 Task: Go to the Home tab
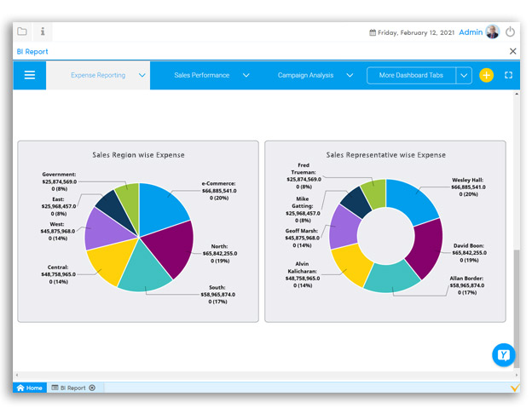(29, 388)
